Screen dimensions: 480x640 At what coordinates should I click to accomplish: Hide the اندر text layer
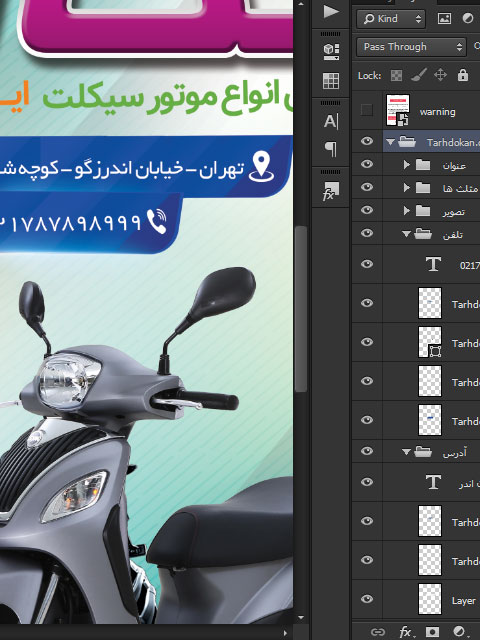pos(367,482)
